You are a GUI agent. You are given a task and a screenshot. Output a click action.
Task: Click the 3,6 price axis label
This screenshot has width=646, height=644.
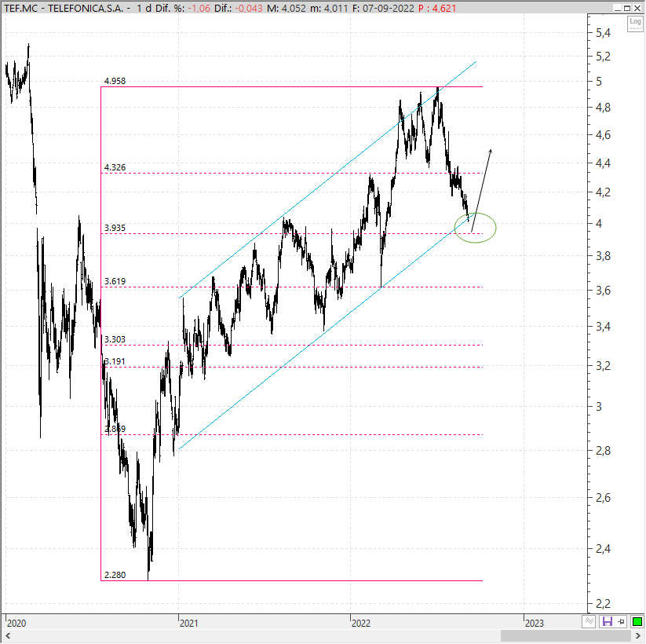[603, 291]
